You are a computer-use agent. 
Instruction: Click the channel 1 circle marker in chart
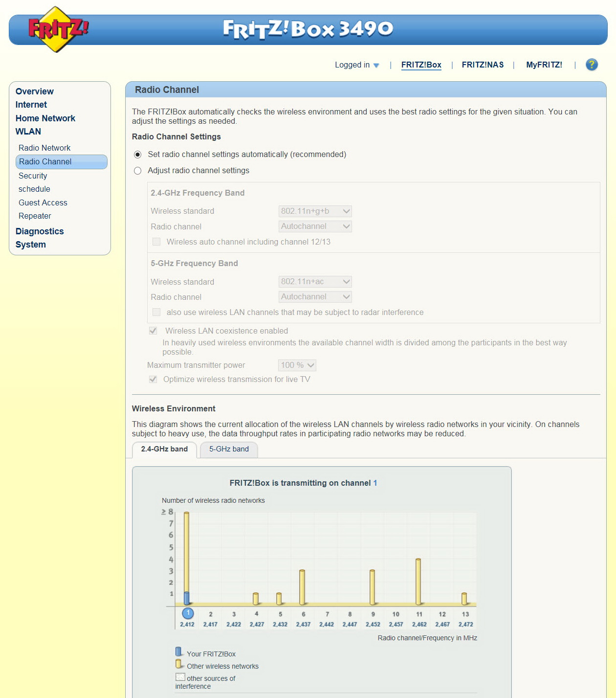tap(188, 613)
